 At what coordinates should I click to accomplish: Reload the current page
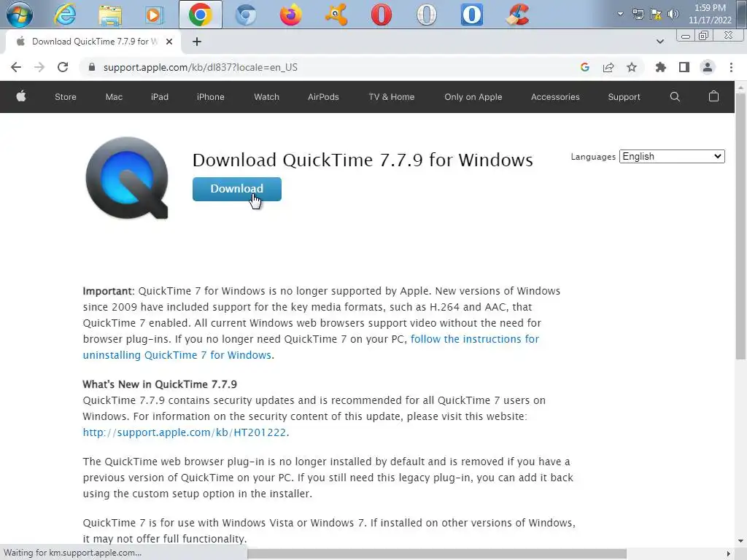pos(63,67)
